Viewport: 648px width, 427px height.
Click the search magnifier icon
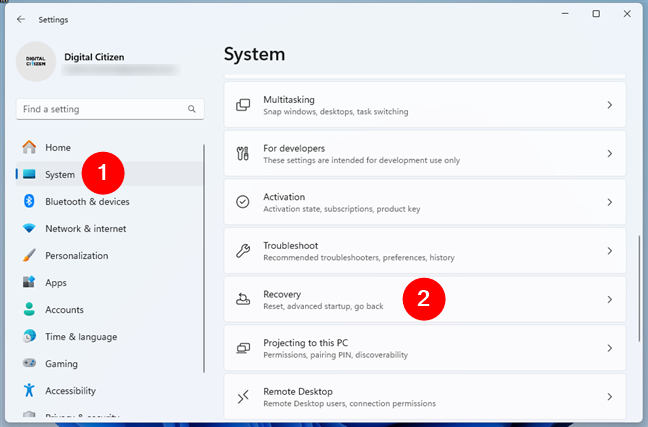coord(192,109)
